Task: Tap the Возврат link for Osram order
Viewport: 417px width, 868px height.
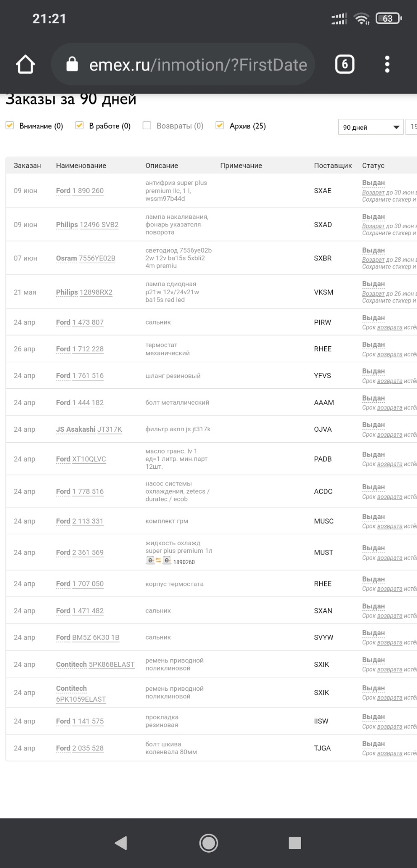Action: coord(373,259)
